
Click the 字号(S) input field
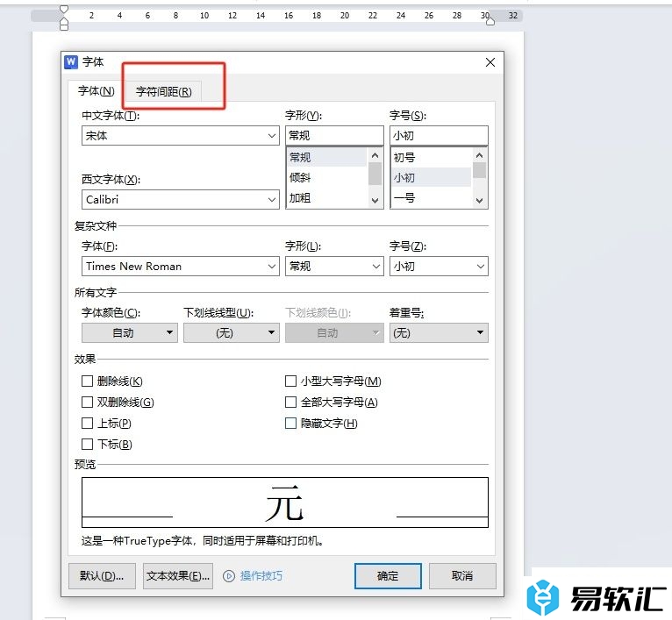tap(439, 136)
